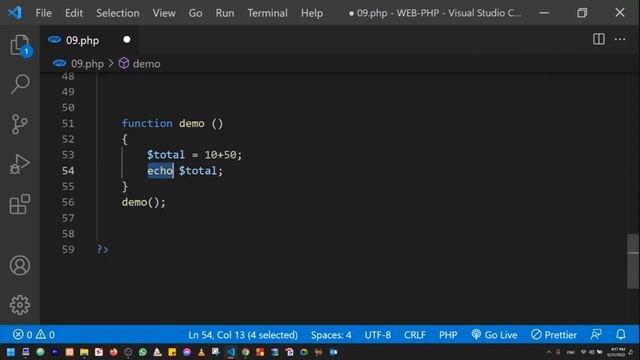This screenshot has height=360, width=640.
Task: Click the warnings count in status bar
Action: [x=45, y=335]
